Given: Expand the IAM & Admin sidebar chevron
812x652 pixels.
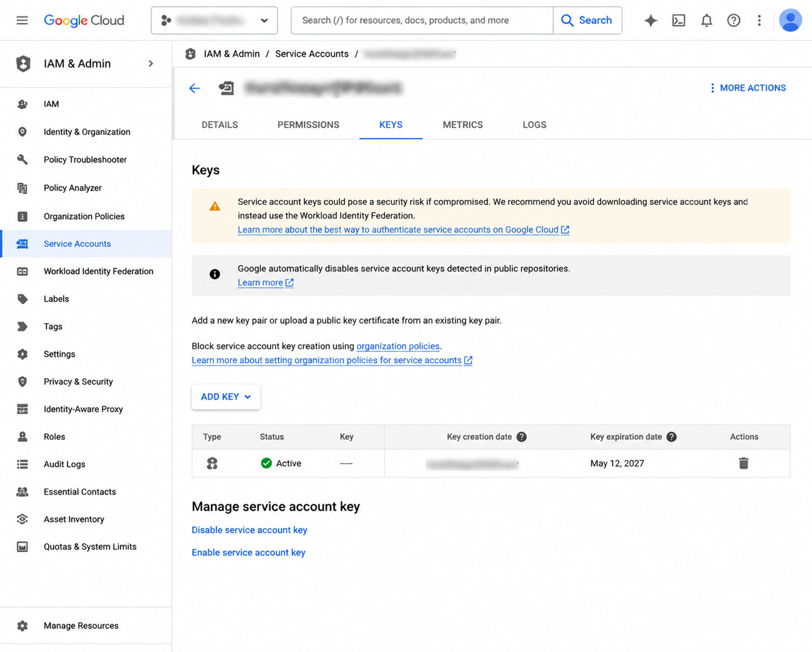Looking at the screenshot, I should 151,63.
